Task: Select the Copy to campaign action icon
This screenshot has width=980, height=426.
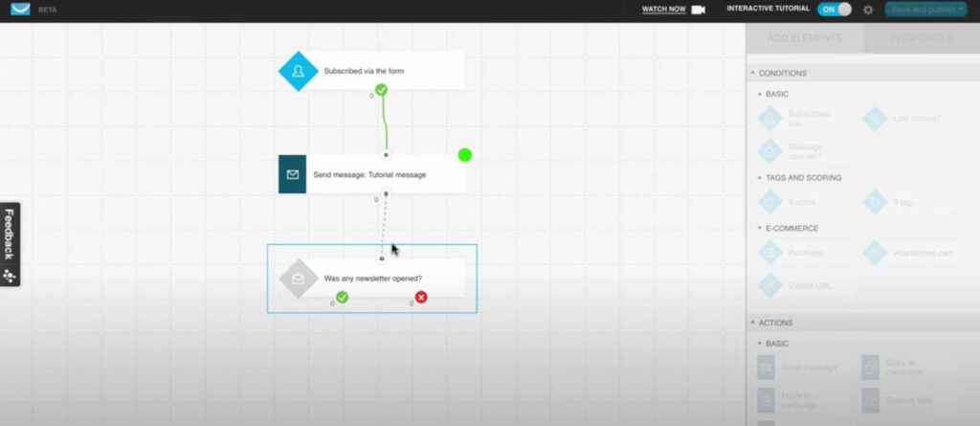Action: (x=871, y=368)
